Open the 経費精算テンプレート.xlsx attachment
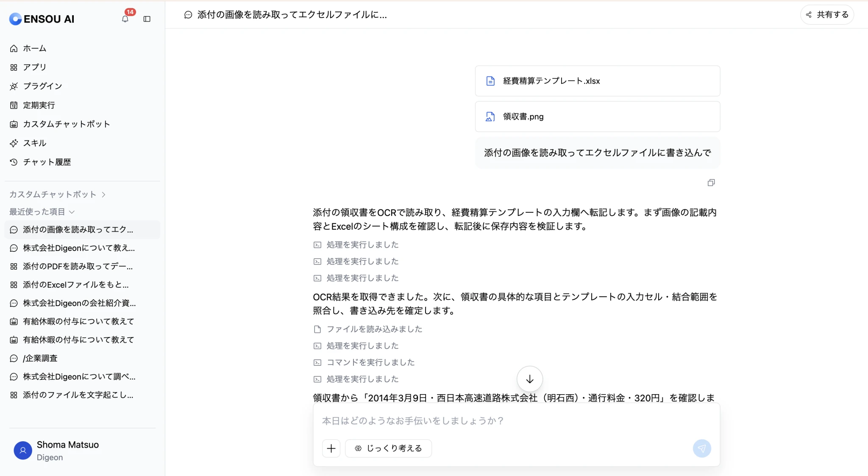The width and height of the screenshot is (868, 476). tap(598, 81)
